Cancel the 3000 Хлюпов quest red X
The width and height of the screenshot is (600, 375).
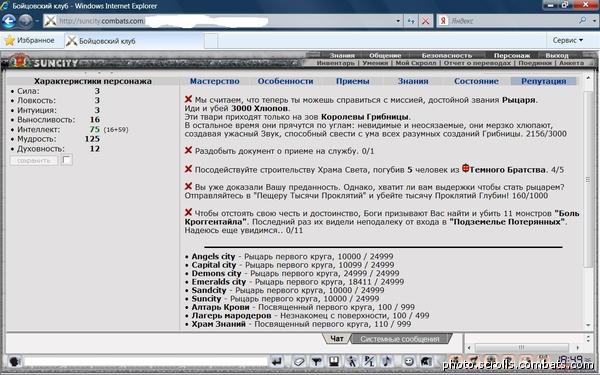click(x=188, y=99)
